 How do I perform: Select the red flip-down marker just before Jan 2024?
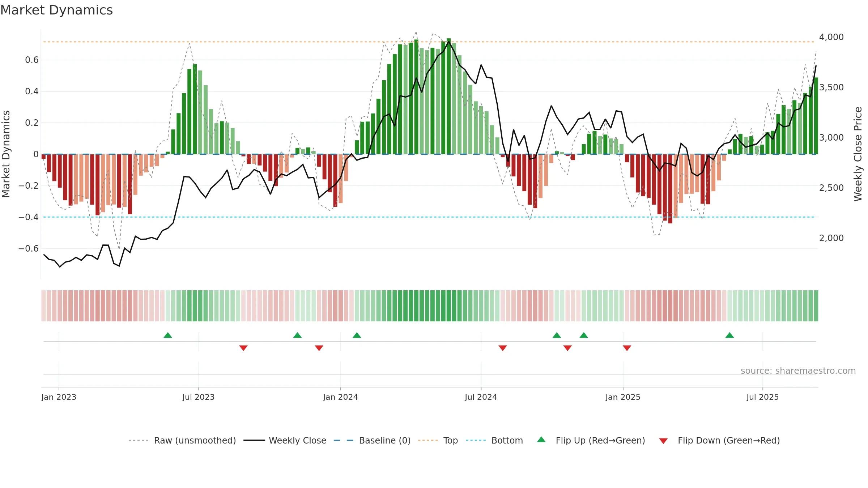click(x=319, y=348)
